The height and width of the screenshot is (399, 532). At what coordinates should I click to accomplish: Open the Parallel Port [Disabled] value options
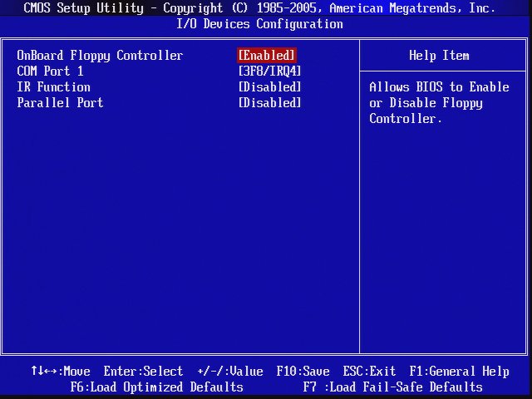(x=269, y=103)
